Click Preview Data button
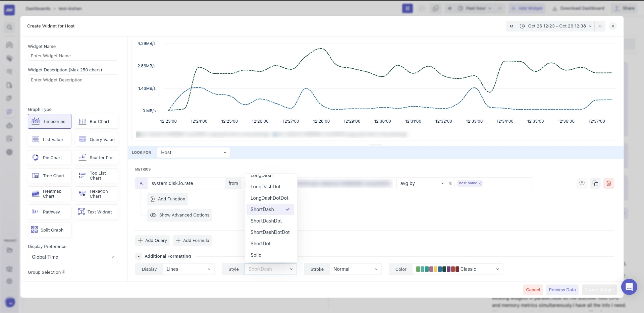The image size is (644, 313). pos(562,290)
